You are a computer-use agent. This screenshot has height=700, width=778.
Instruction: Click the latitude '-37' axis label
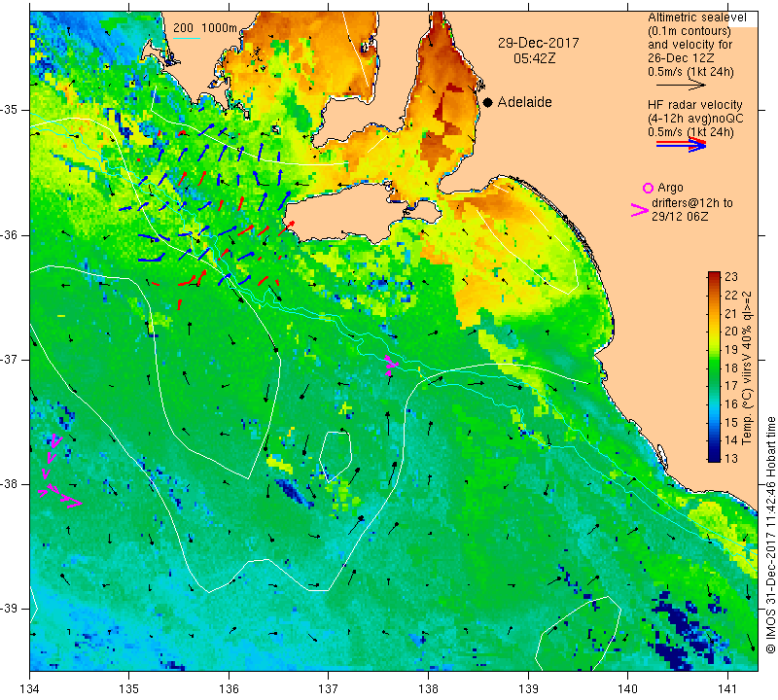tap(13, 359)
